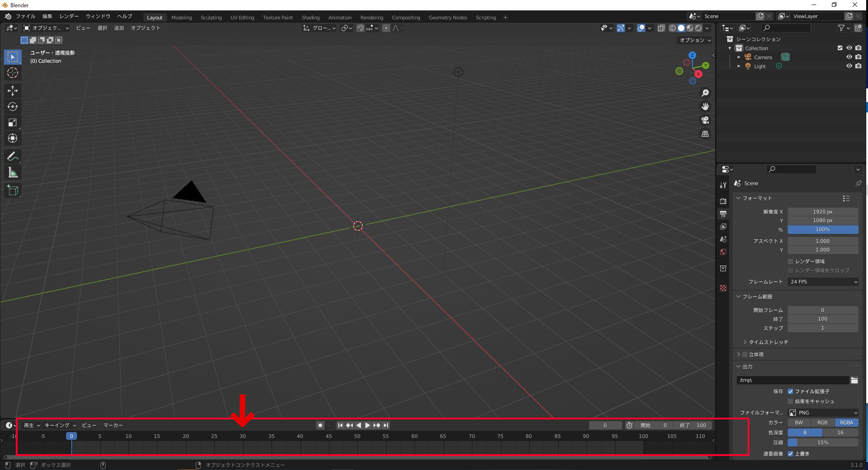Image resolution: width=868 pixels, height=470 pixels.
Task: Open the Tool properties tab
Action: click(723, 185)
